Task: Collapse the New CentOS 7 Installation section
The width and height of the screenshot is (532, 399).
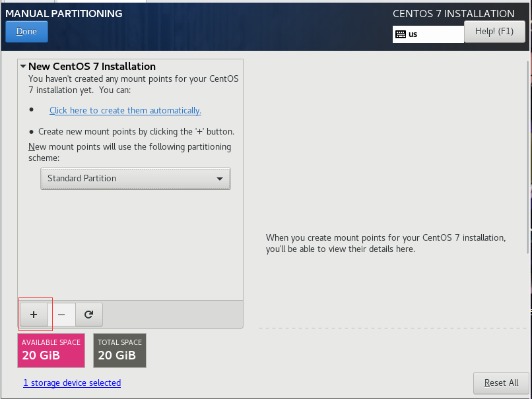Action: pyautogui.click(x=23, y=66)
